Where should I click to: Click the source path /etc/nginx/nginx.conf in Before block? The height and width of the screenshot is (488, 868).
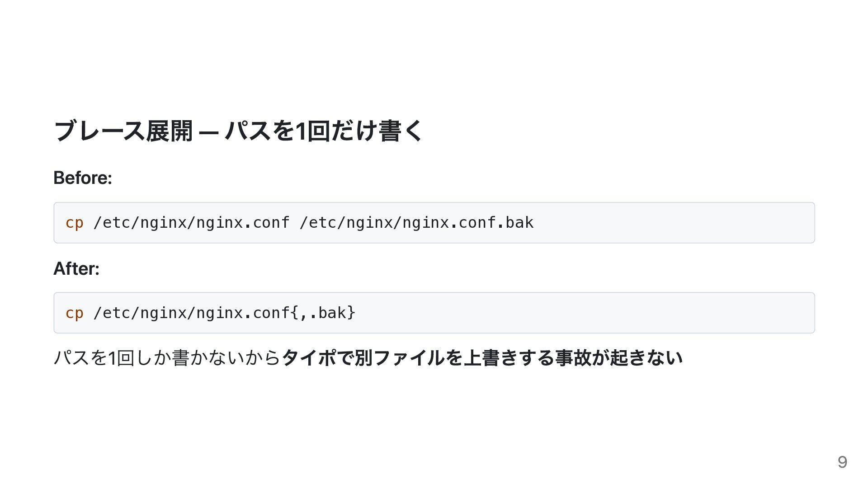tap(191, 223)
